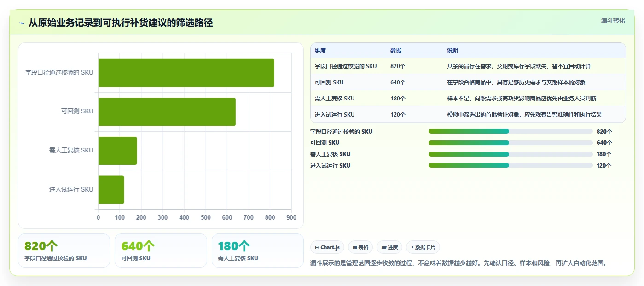Click the 640个 data card

point(161,251)
